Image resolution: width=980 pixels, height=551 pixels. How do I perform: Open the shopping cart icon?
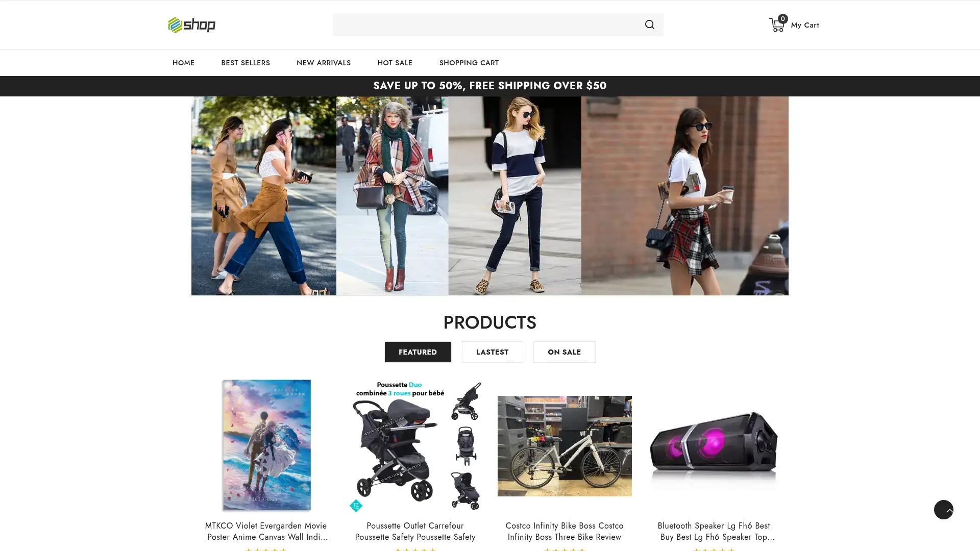point(776,26)
